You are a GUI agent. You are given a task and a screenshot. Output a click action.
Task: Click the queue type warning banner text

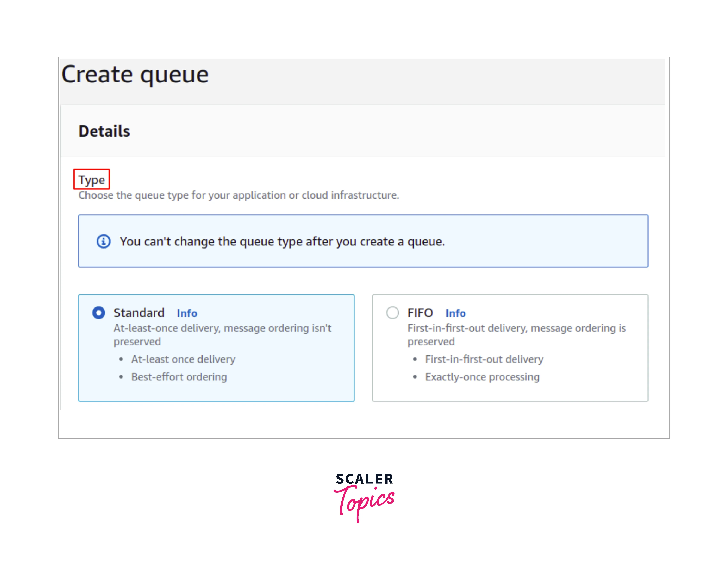[282, 241]
